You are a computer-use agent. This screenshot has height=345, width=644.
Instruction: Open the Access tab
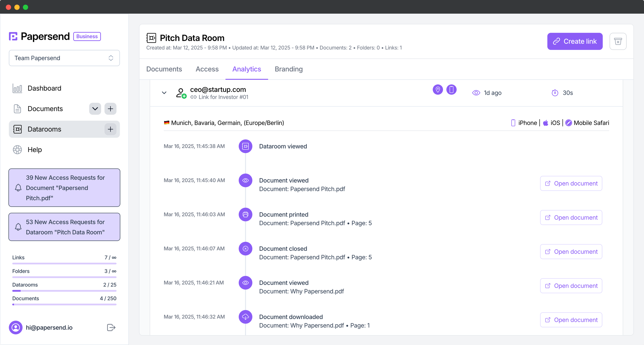pyautogui.click(x=207, y=69)
